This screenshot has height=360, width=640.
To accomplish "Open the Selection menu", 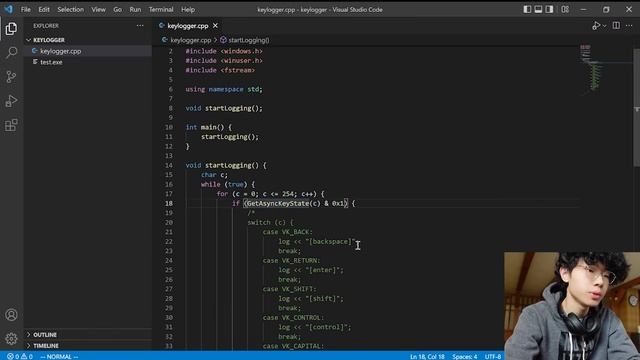I will coord(70,9).
